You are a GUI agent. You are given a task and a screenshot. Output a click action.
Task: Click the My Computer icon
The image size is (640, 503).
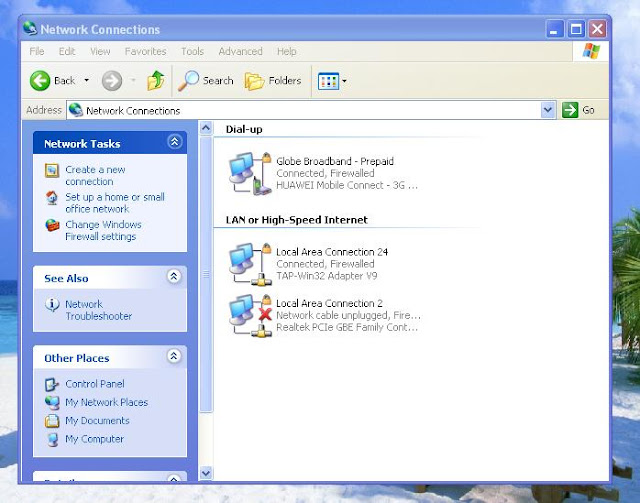52,439
